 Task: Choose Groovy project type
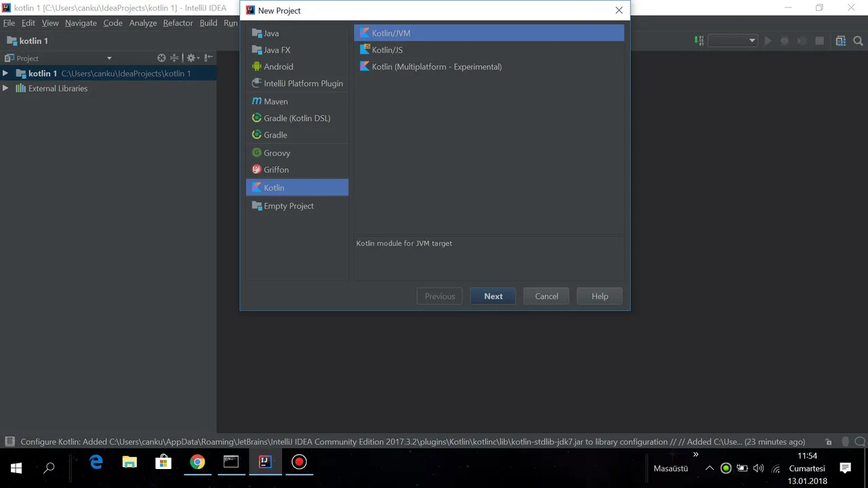point(297,153)
